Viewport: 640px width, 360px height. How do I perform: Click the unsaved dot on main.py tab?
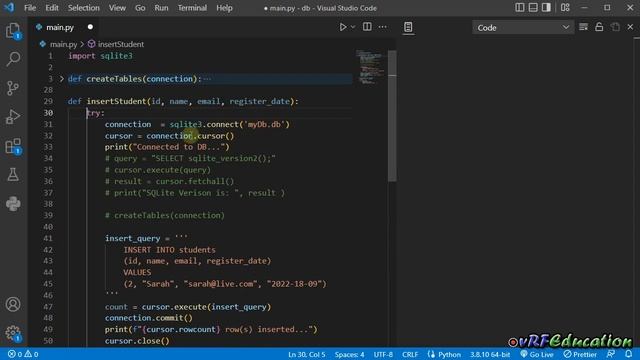[x=90, y=27]
